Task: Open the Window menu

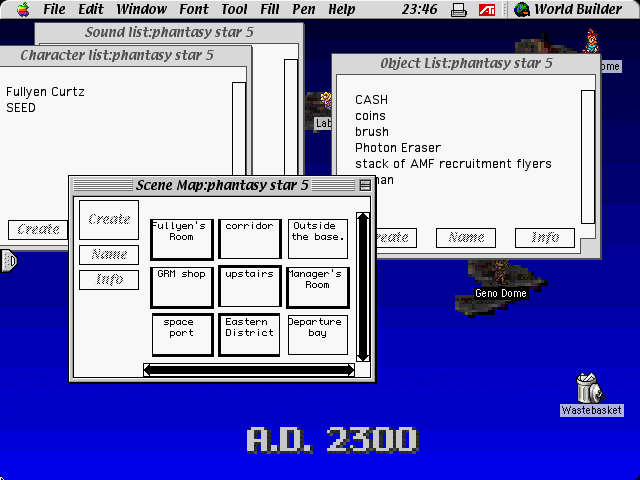Action: click(141, 9)
